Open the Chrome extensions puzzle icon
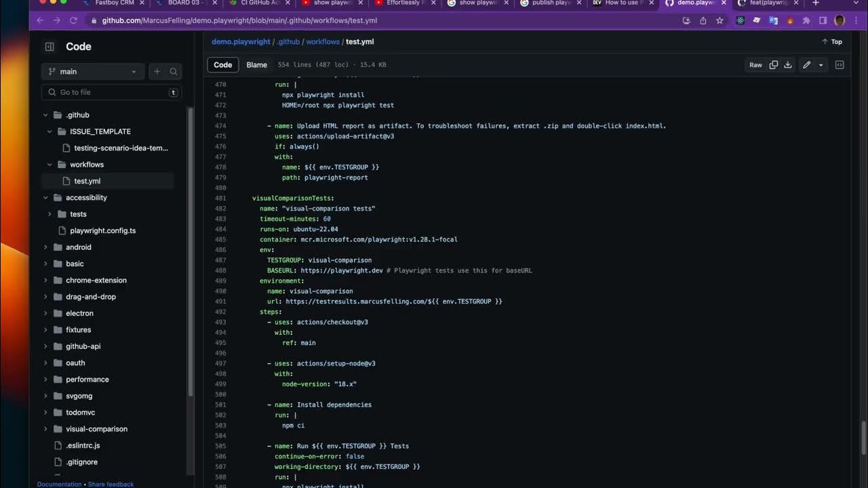The image size is (868, 488). [x=806, y=20]
